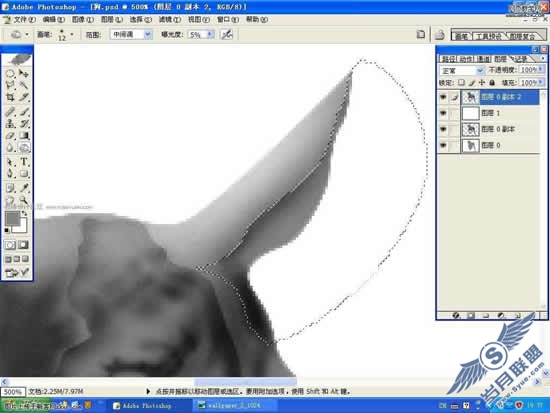Switch to the 通道 channels tab
This screenshot has width=550, height=413.
pyautogui.click(x=484, y=59)
